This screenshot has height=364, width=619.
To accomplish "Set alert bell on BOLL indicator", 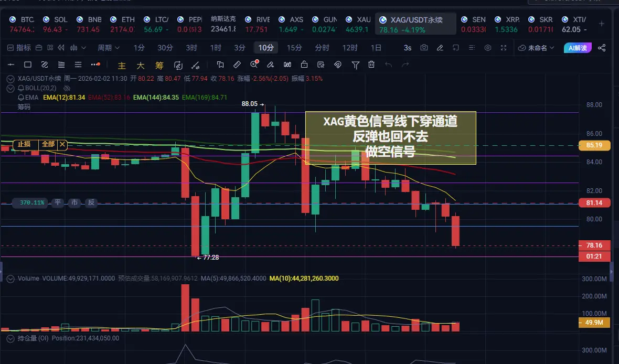I will [x=21, y=89].
